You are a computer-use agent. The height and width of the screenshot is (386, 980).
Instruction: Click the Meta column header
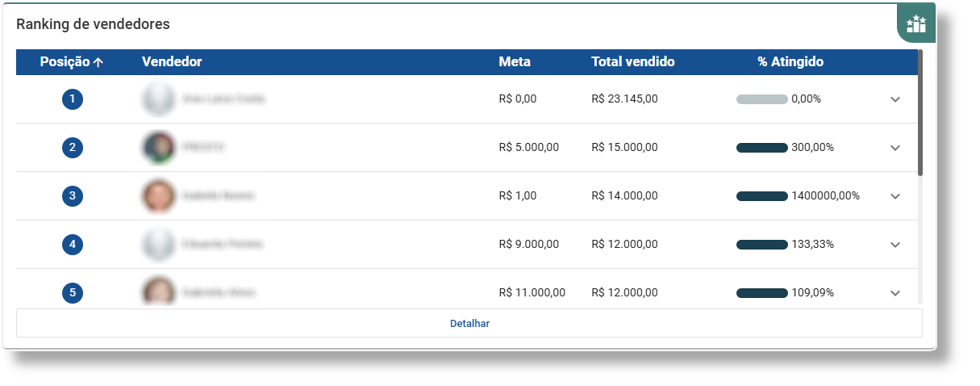pyautogui.click(x=515, y=62)
